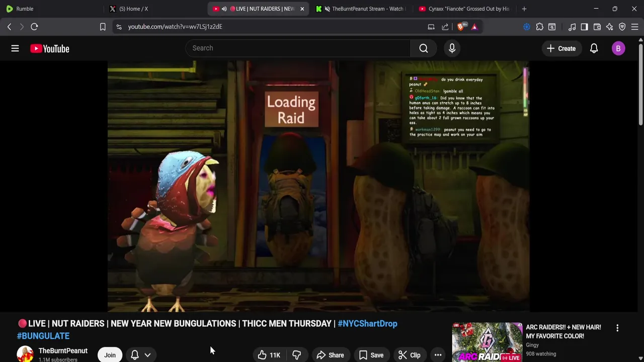Unmute the Kick TheBurntPeanut tab
Image resolution: width=644 pixels, height=362 pixels.
click(328, 9)
